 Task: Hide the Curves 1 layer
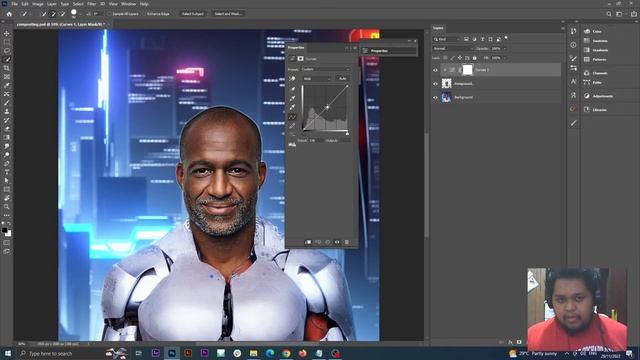point(435,70)
